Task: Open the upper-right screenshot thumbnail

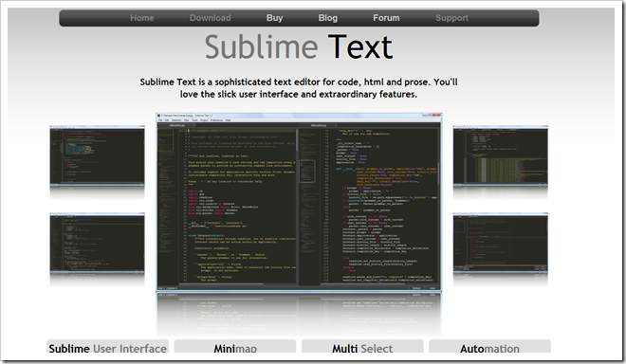Action: click(x=500, y=155)
